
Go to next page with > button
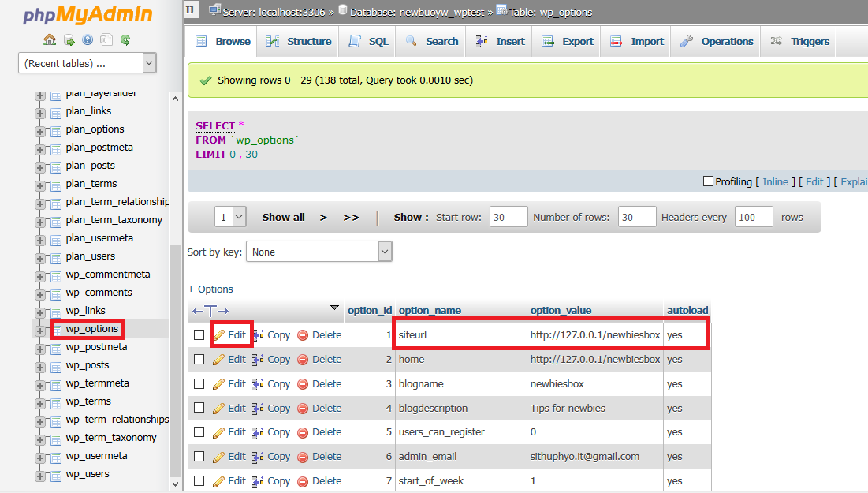click(x=323, y=217)
